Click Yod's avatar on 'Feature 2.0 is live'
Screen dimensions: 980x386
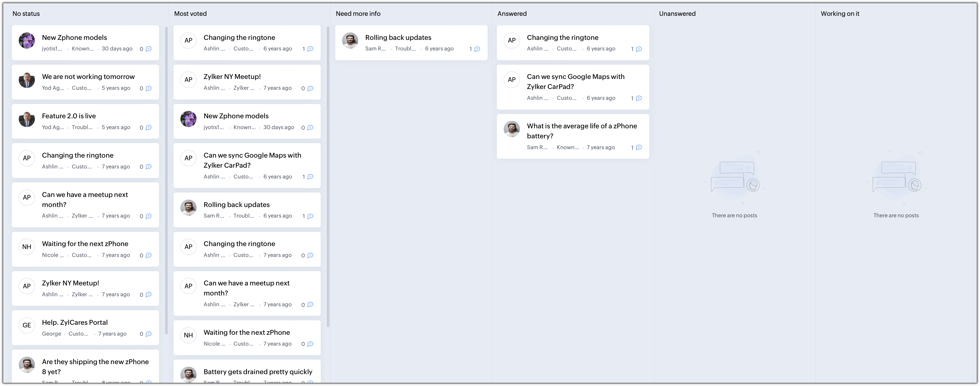[x=27, y=119]
